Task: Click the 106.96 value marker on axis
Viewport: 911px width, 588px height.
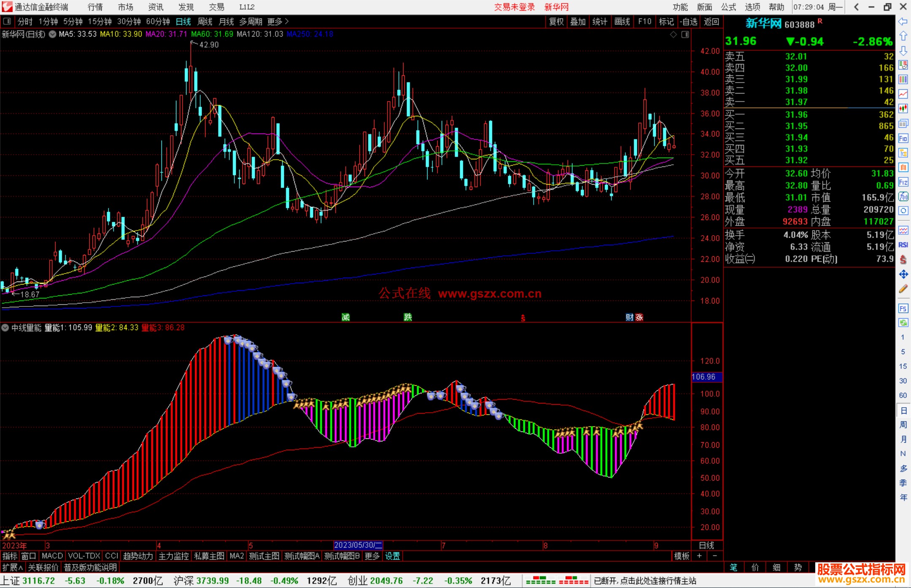Action: point(706,377)
